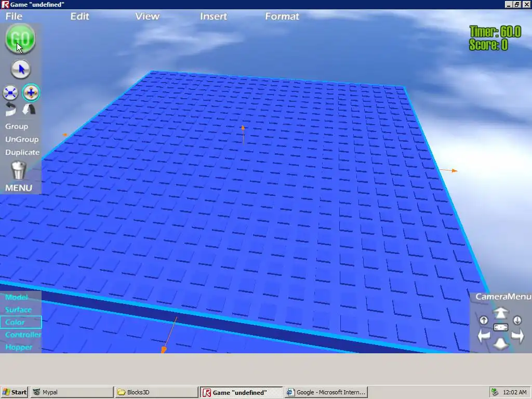The width and height of the screenshot is (532, 399).
Task: Click the circled down-arrow camera tilt icon
Action: pos(517,320)
